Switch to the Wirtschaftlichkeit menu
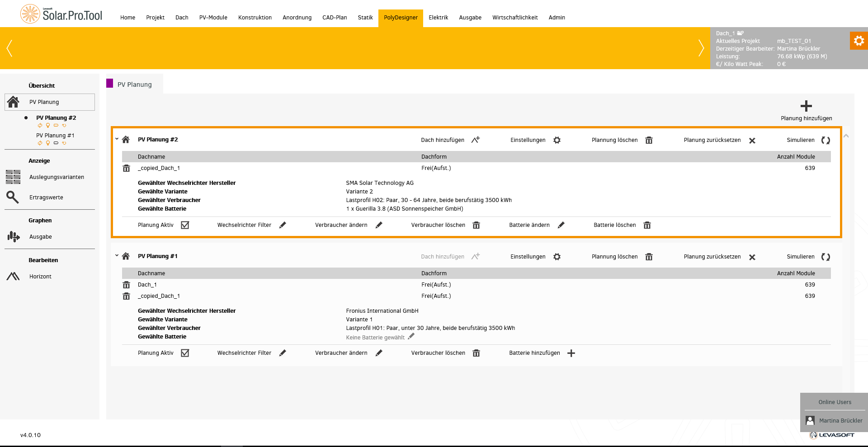Viewport: 868px width, 447px height. 515,18
